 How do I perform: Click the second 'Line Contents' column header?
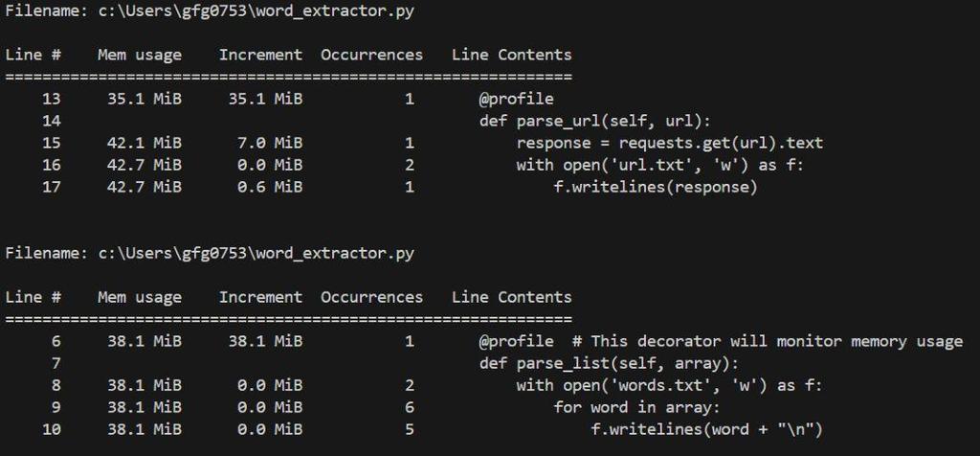[511, 297]
